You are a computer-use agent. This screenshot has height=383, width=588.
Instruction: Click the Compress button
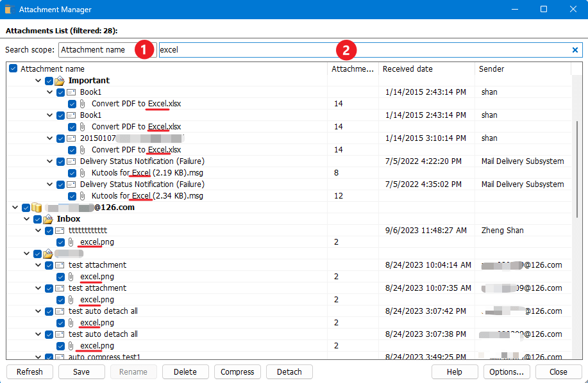coord(237,371)
